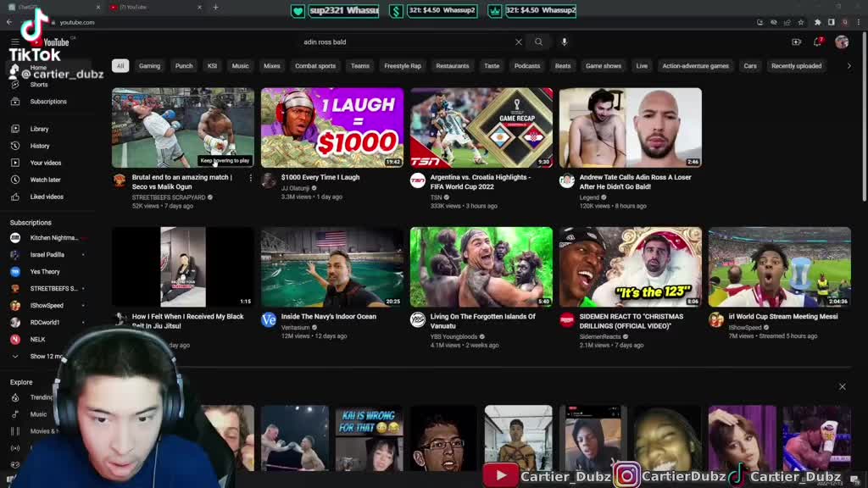Select the Gaming filter chip
The image size is (868, 488).
[x=149, y=66]
